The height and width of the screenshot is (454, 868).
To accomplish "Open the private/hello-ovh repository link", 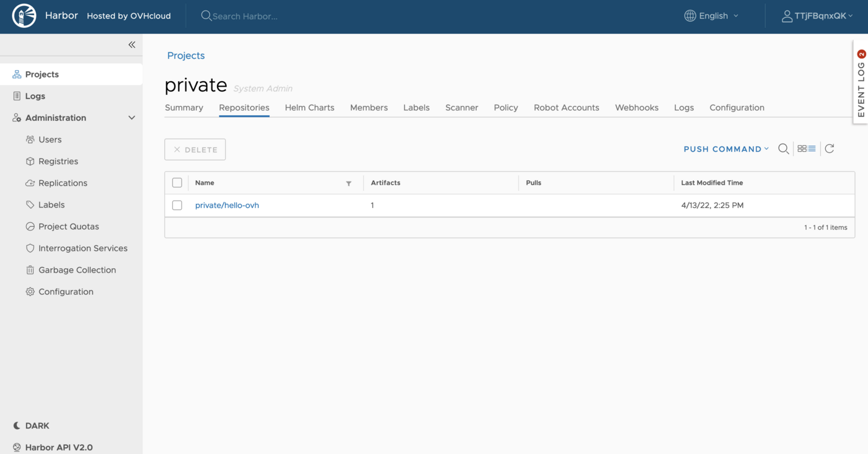I will 227,205.
